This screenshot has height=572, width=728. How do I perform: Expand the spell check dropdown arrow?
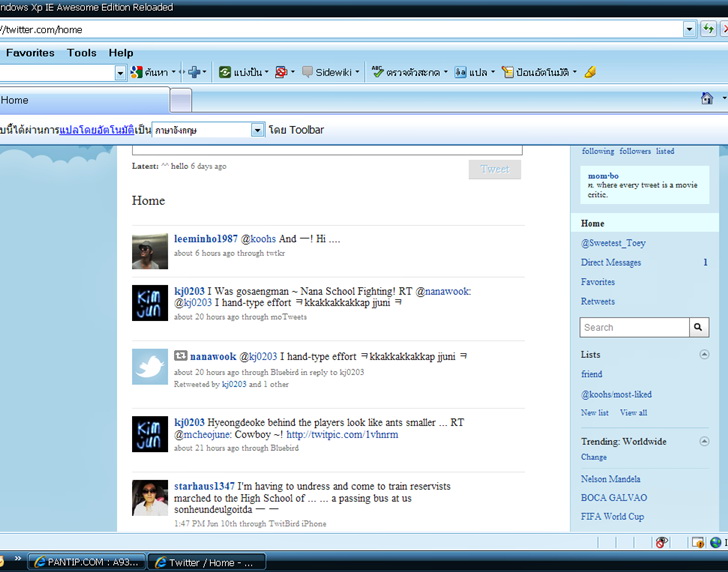[445, 72]
